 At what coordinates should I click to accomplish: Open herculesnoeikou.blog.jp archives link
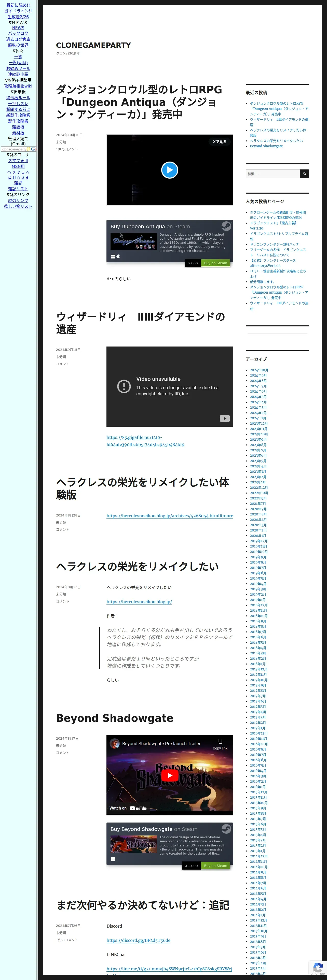tap(170, 515)
